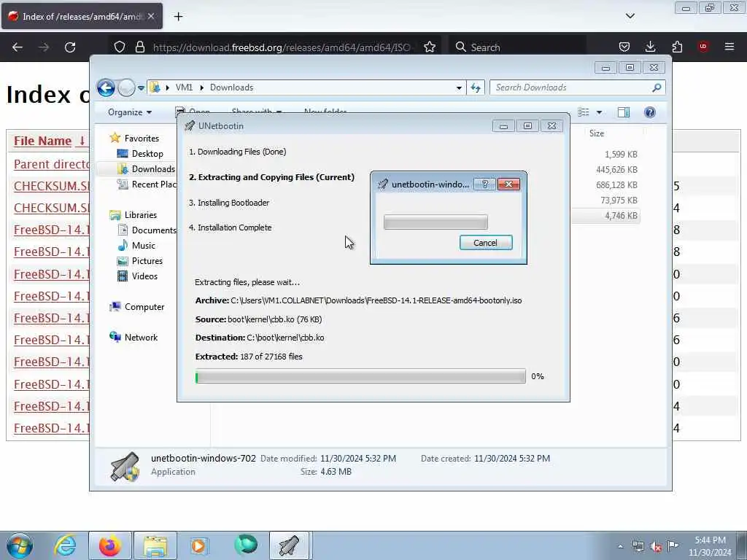Screen dimensions: 747x560
Task: Change the view icon in Explorer
Action: [584, 112]
